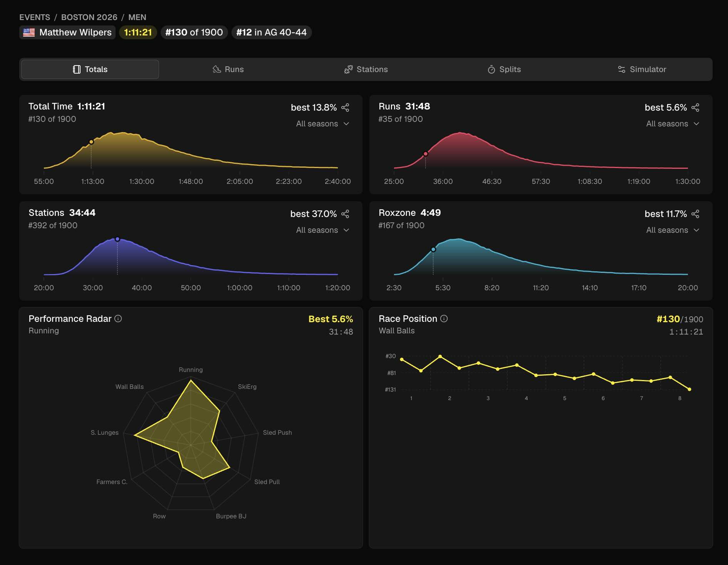728x565 pixels.
Task: Select SkiErg axis label on radar
Action: pos(247,387)
